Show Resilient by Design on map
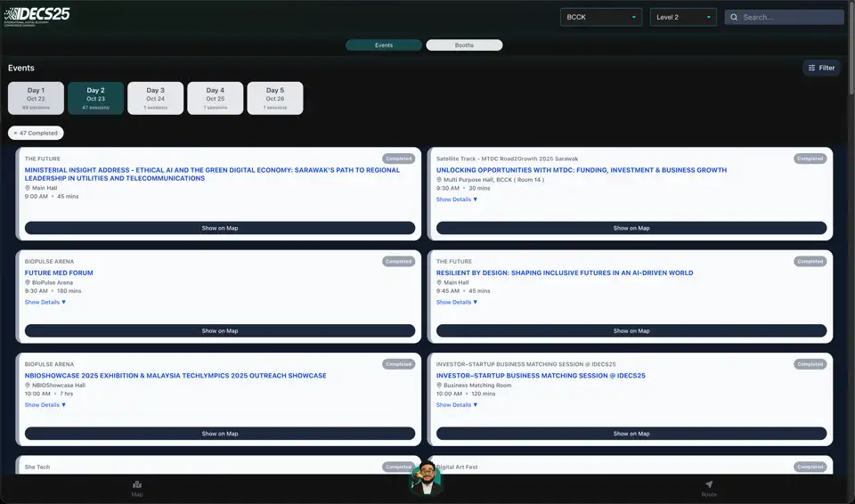Viewport: 855px width, 504px height. point(631,330)
